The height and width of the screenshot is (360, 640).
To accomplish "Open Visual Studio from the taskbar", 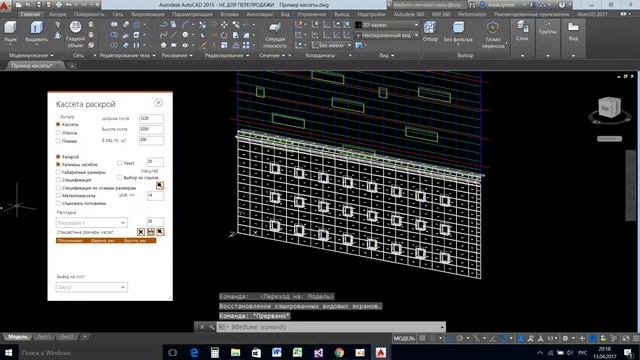I will 318,352.
